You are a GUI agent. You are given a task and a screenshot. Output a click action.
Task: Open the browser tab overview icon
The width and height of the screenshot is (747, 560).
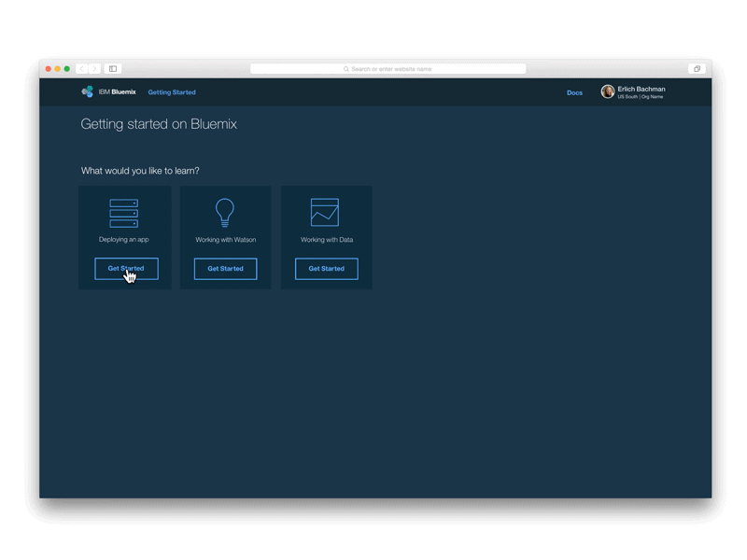(x=697, y=69)
